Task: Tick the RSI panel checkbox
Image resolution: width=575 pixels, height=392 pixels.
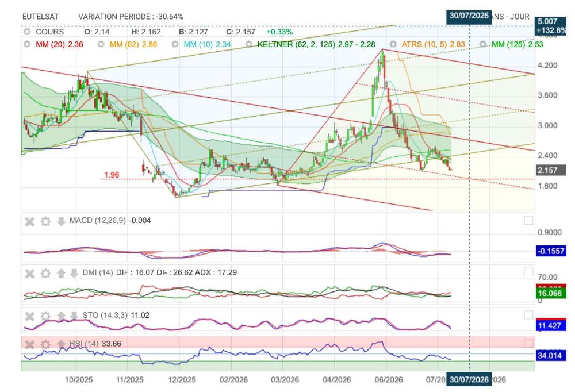Action: (x=528, y=343)
